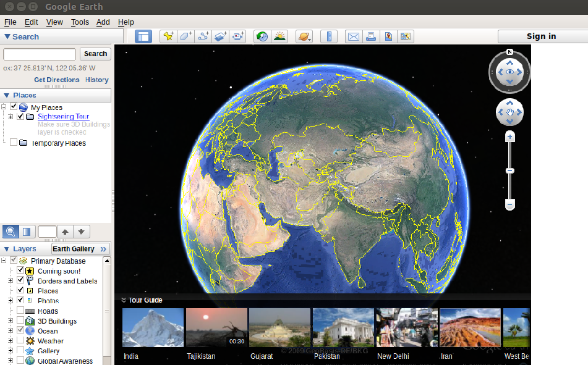Viewport: 588px width, 365px height.
Task: Open Sightseeing Tour link
Action: pyautogui.click(x=63, y=116)
